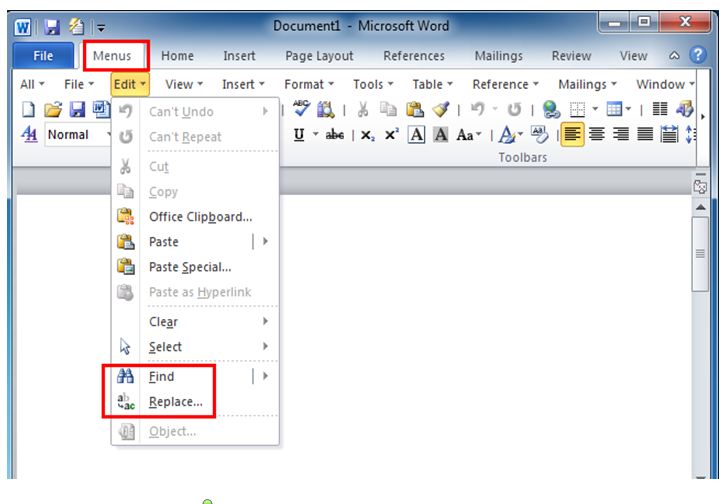Toggle subscript formatting button
Viewport: 728px width, 504px height.
pos(368,135)
